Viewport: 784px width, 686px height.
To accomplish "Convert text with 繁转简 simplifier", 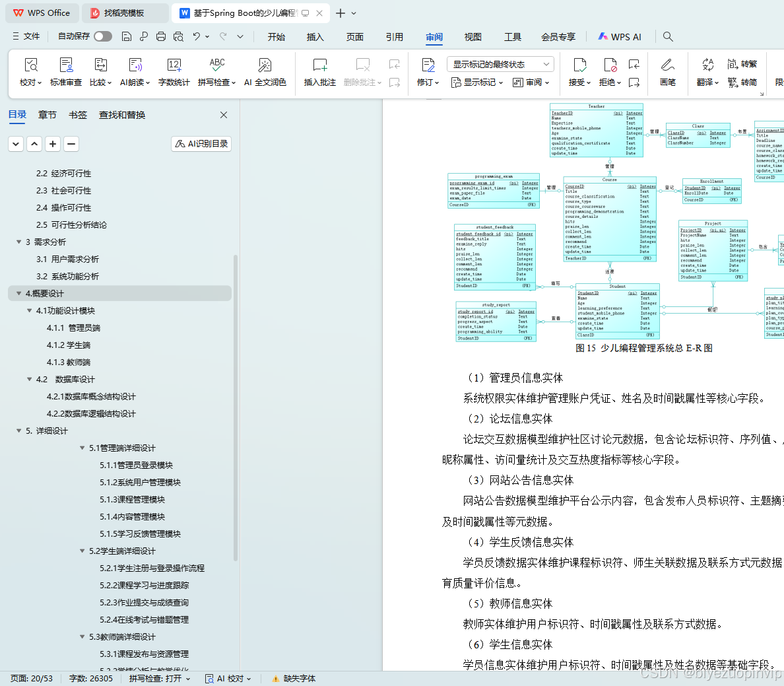I will coord(744,81).
